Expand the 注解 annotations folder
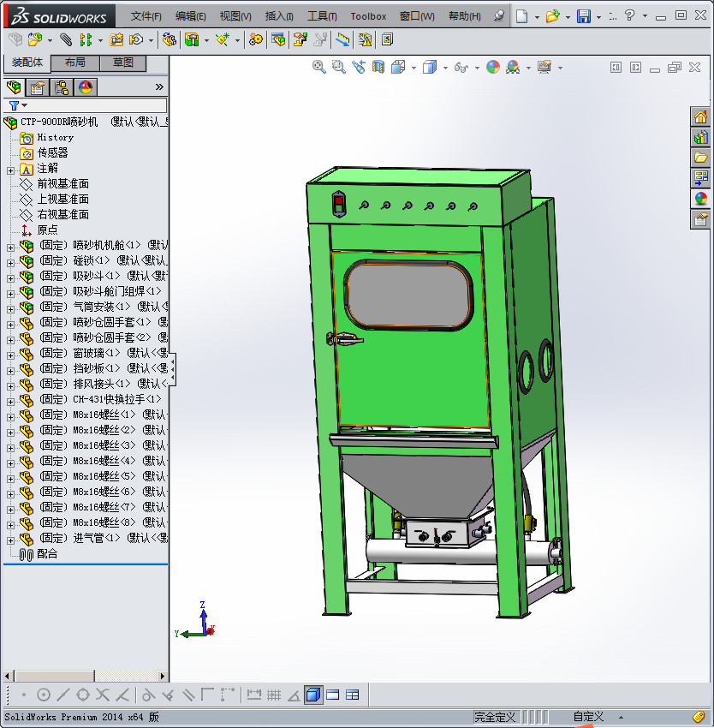This screenshot has width=714, height=728. coord(10,169)
